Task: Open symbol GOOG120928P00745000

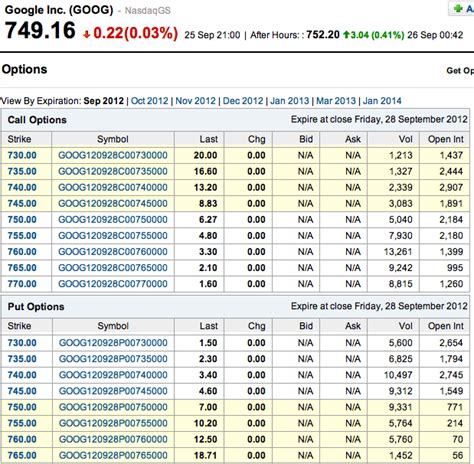Action: 113,391
